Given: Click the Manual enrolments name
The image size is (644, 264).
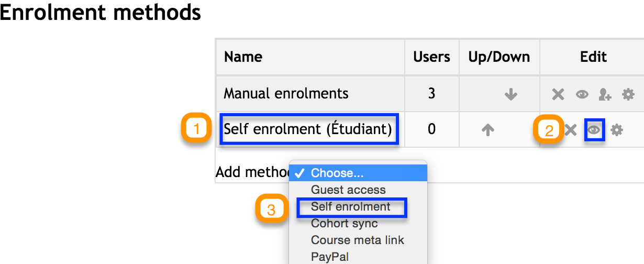Looking at the screenshot, I should [x=286, y=93].
